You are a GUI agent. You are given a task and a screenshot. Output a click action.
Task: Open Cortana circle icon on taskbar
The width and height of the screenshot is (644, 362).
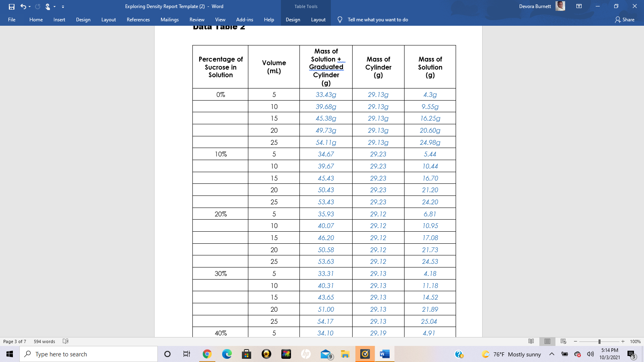tap(167, 354)
